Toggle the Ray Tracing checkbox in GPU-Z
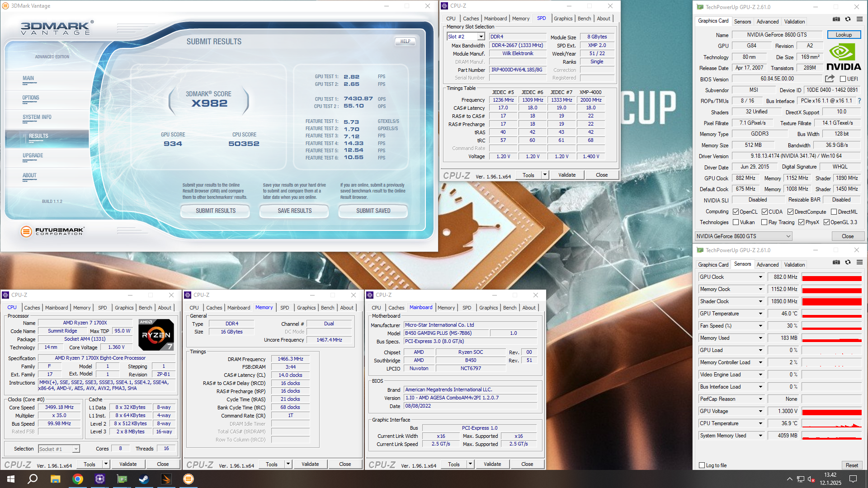 pos(764,222)
